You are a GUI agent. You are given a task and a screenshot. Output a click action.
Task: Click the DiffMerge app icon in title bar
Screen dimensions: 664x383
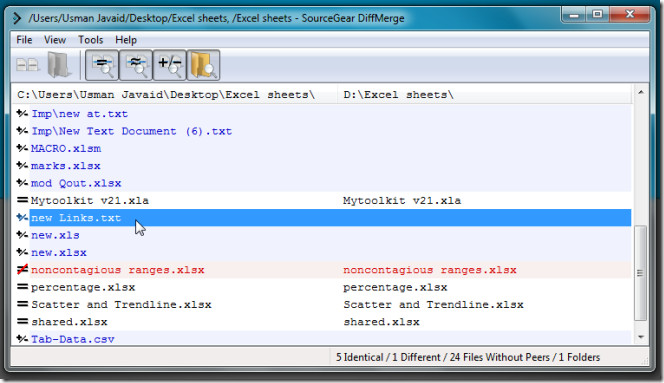pos(17,18)
